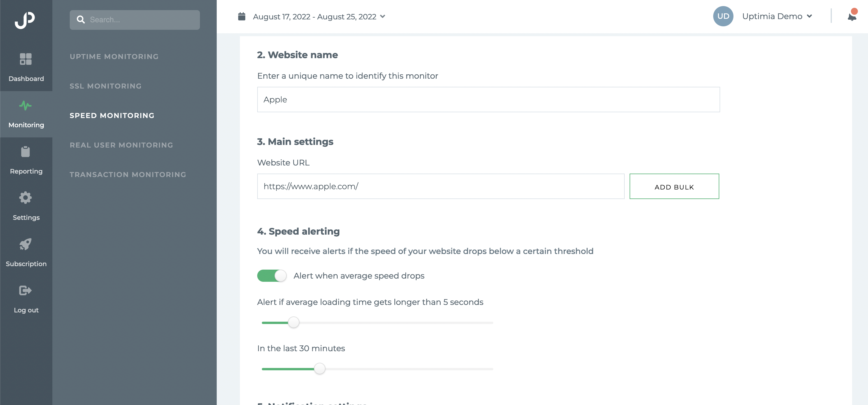
Task: Click the ADD BULK button
Action: click(x=674, y=186)
